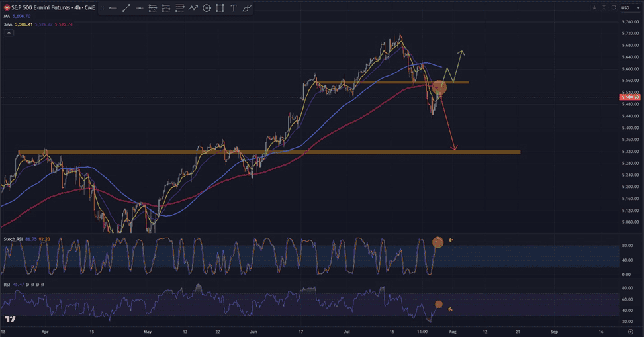Click the red current price label

629,97
